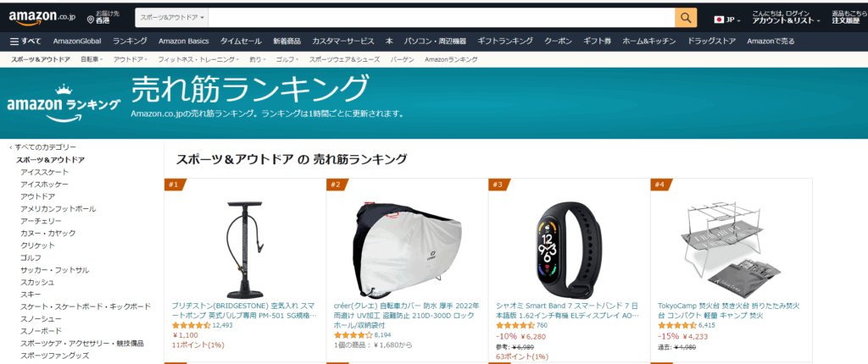Open the TokyoCamp fire pit product title
Viewport: 868px width, 364px height.
[728, 311]
